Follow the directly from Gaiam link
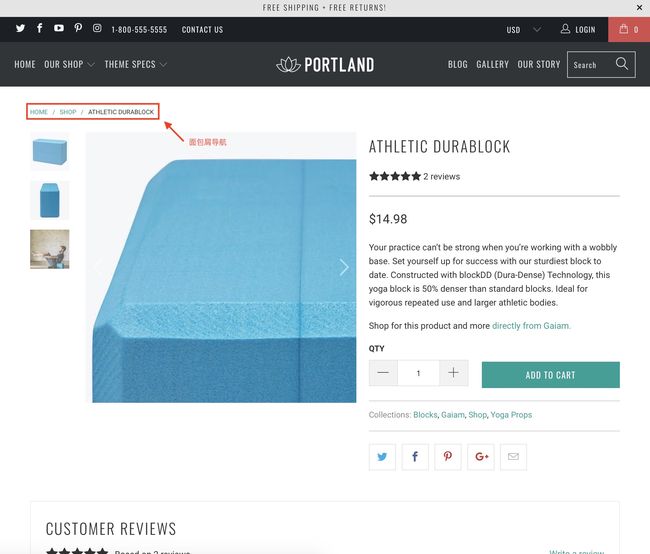650x554 pixels. click(531, 326)
